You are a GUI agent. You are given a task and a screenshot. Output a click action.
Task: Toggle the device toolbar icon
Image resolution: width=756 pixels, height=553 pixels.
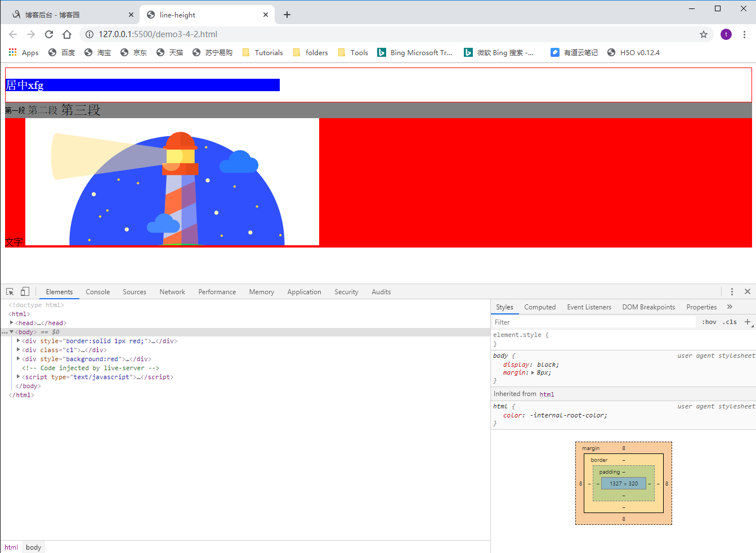coord(25,291)
